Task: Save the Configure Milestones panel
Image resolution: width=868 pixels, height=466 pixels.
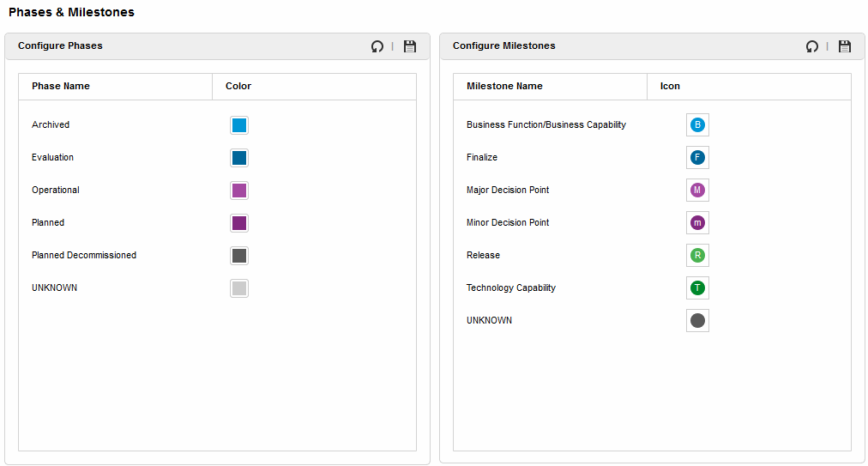Action: (845, 46)
